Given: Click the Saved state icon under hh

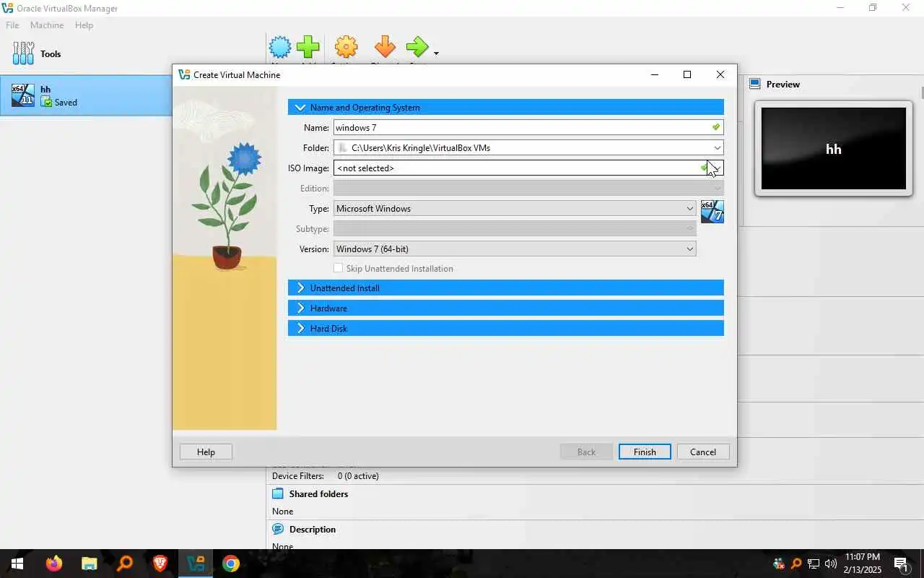Looking at the screenshot, I should click(47, 103).
